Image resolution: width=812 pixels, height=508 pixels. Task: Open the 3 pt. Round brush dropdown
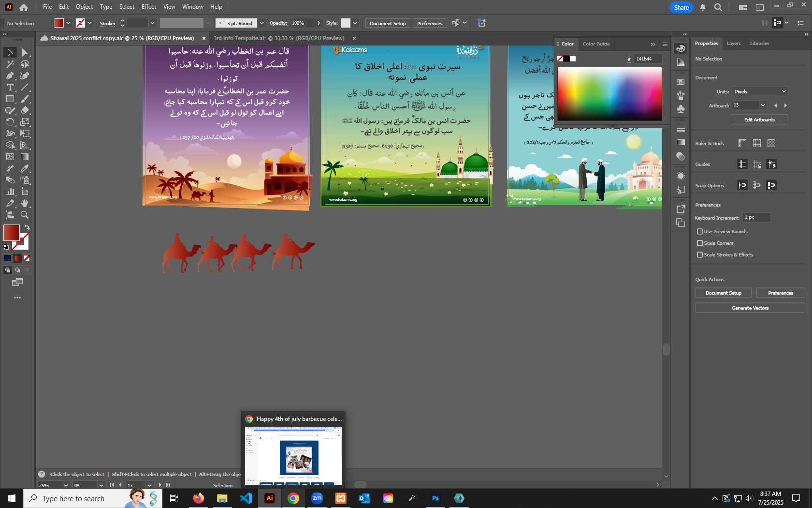[261, 23]
